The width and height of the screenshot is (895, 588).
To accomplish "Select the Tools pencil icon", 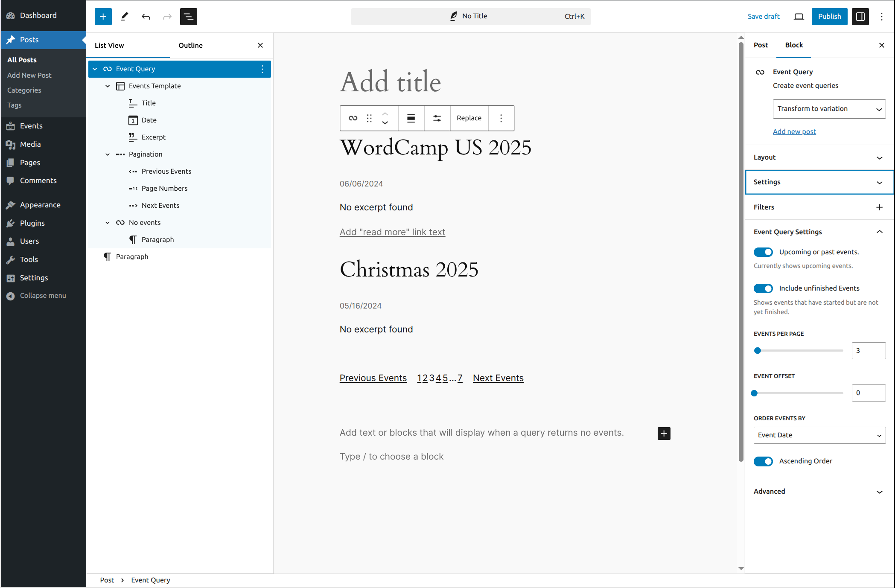I will pyautogui.click(x=125, y=17).
